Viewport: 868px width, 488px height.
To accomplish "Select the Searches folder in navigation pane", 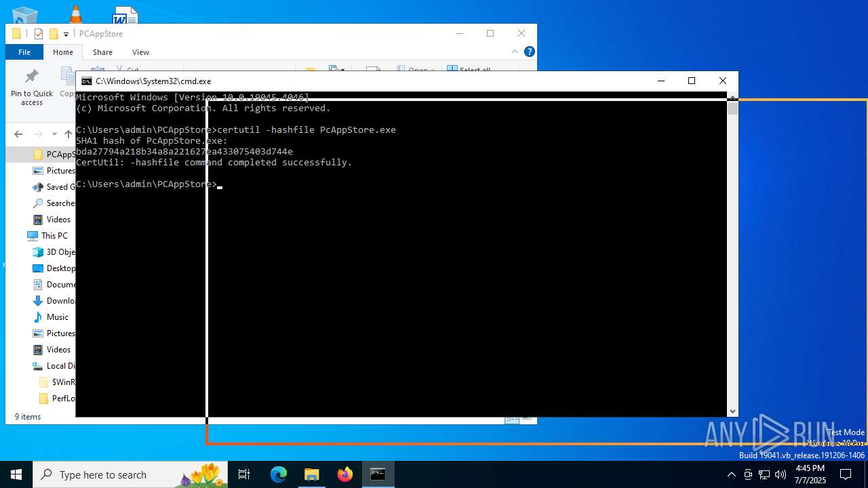I will (54, 203).
